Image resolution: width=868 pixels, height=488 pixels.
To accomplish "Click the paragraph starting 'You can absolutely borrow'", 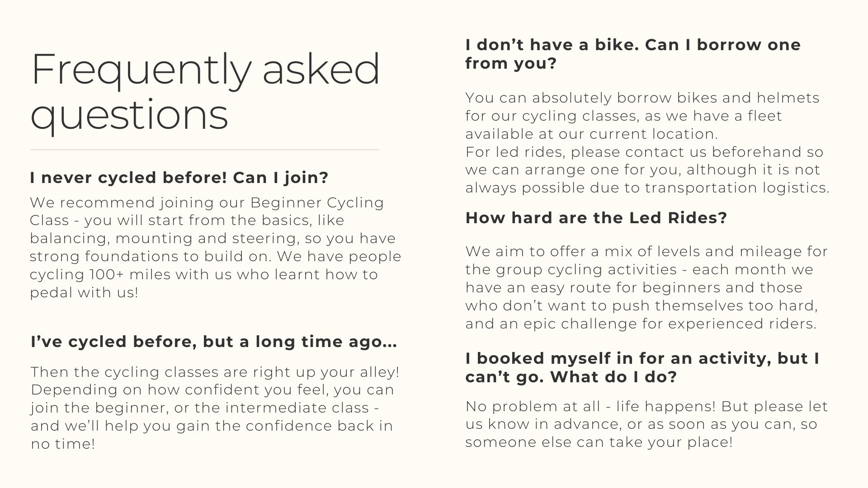I will [x=642, y=116].
